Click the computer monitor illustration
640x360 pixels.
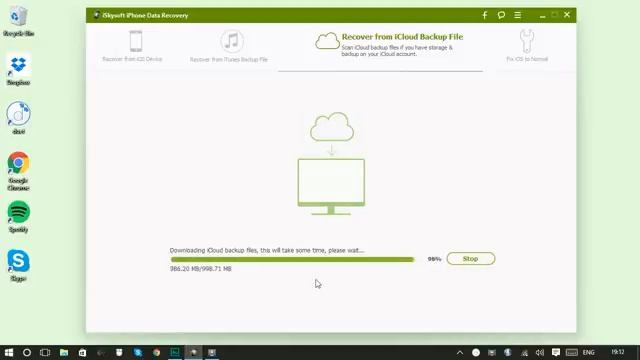[x=331, y=187]
